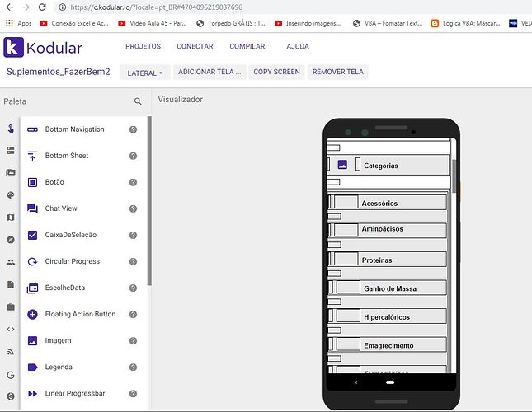Viewport: 532px width, 412px height.
Task: Open the COMPILAR menu
Action: pyautogui.click(x=247, y=46)
